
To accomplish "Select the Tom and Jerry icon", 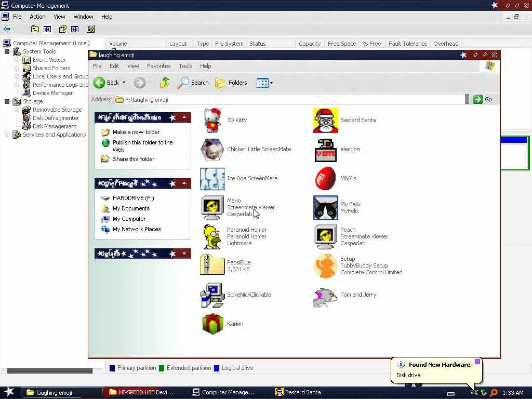I will 325,298.
